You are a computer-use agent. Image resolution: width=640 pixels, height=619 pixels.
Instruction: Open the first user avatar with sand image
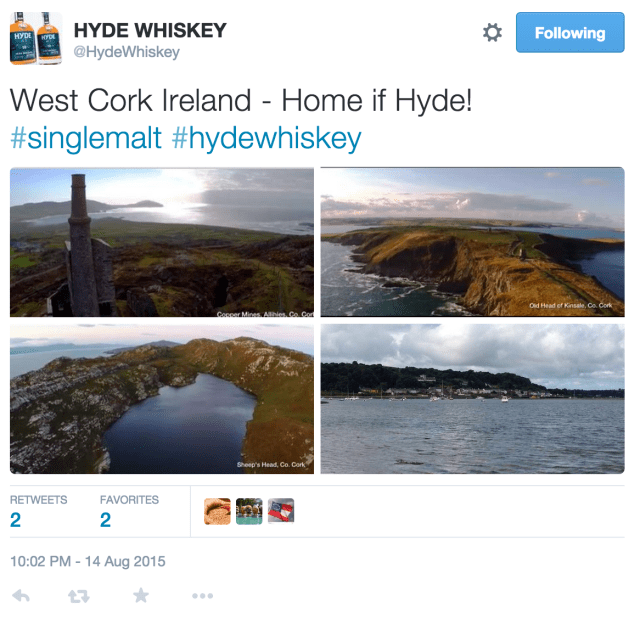coord(217,511)
